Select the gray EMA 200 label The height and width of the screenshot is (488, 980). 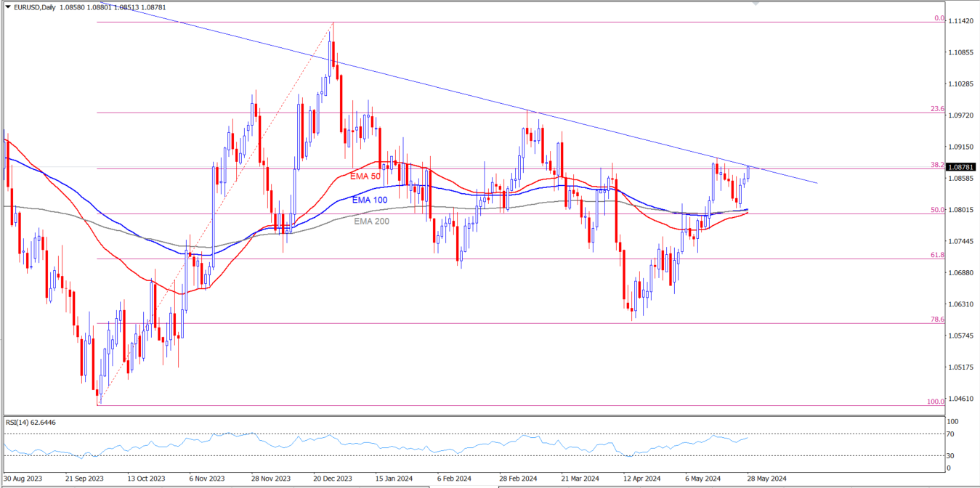click(x=371, y=221)
